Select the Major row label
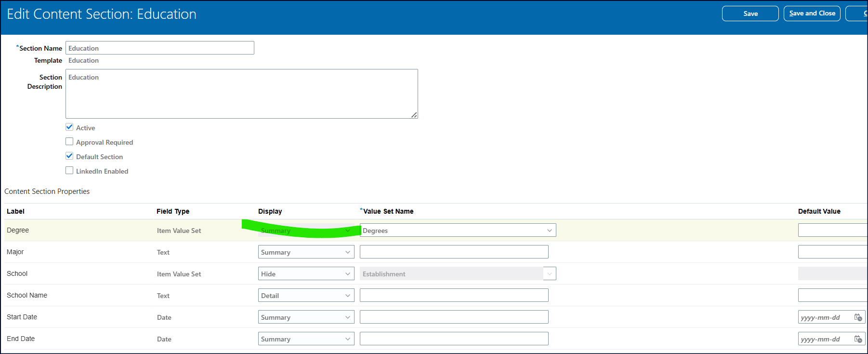This screenshot has width=868, height=354. [x=15, y=252]
